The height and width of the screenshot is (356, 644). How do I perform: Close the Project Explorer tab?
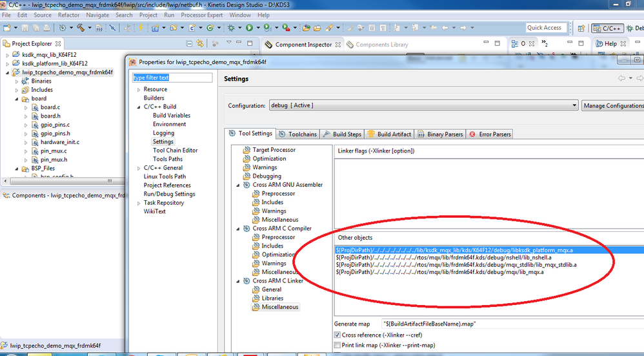click(58, 43)
